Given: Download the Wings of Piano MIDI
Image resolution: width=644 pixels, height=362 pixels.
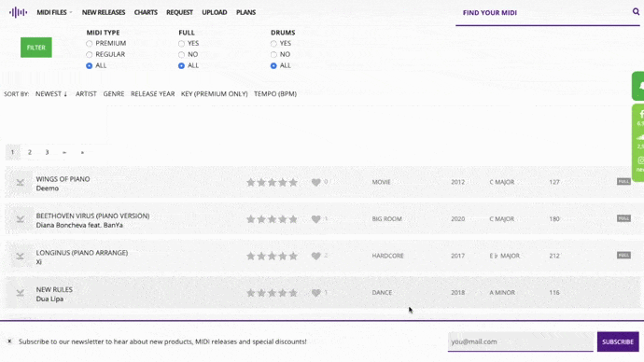Looking at the screenshot, I should pos(20,183).
